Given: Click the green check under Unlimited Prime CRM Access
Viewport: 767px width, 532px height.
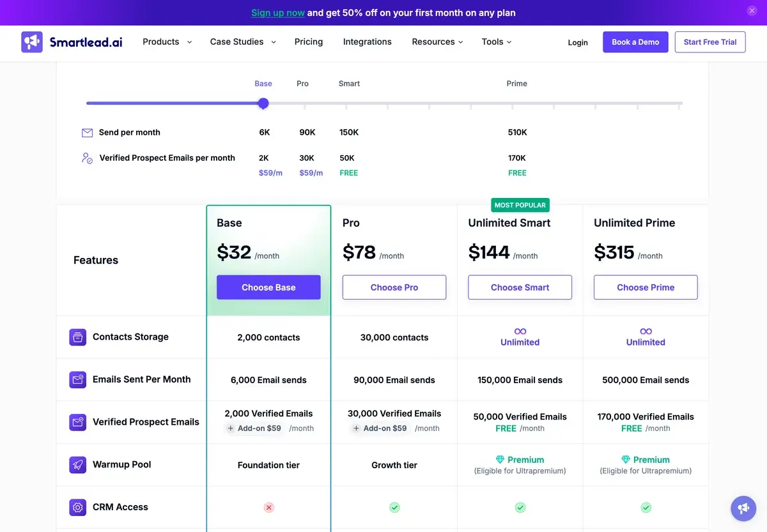Looking at the screenshot, I should coord(646,507).
